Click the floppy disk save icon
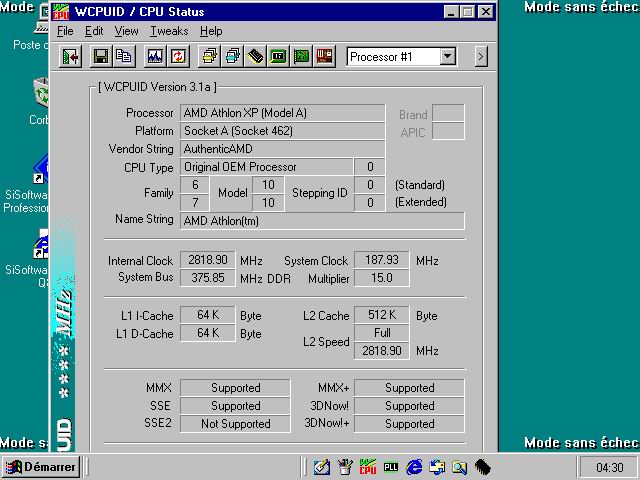Viewport: 640px width, 480px height. click(101, 56)
